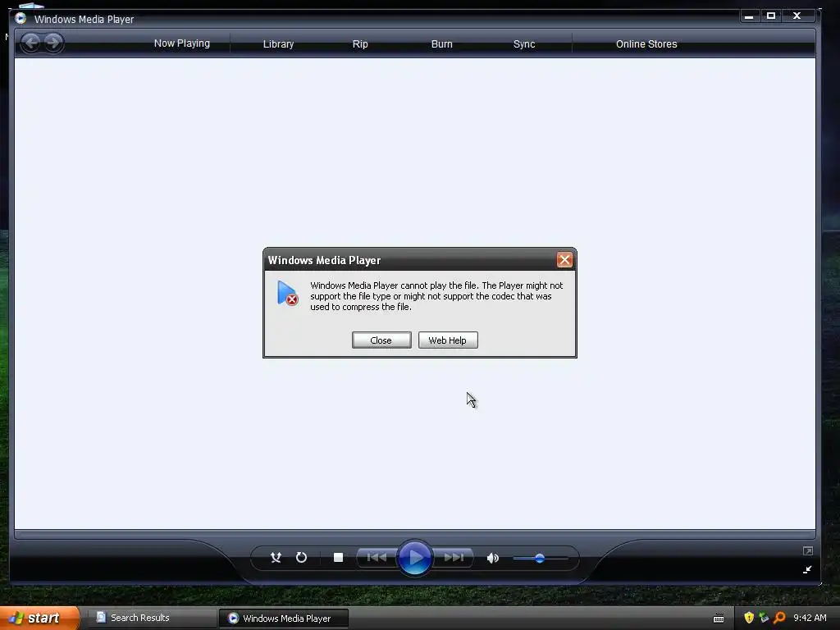Click the error message text in the dialog
This screenshot has height=630, width=840.
(436, 296)
